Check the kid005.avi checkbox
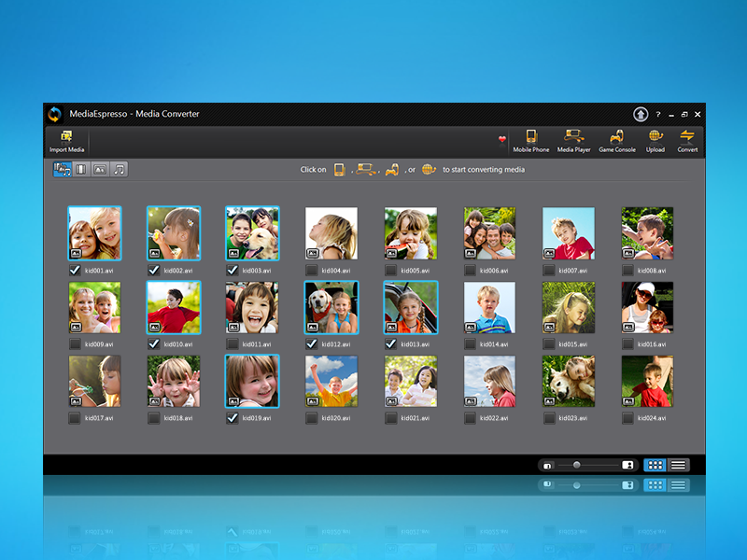Viewport: 747px width, 560px height. click(x=390, y=270)
